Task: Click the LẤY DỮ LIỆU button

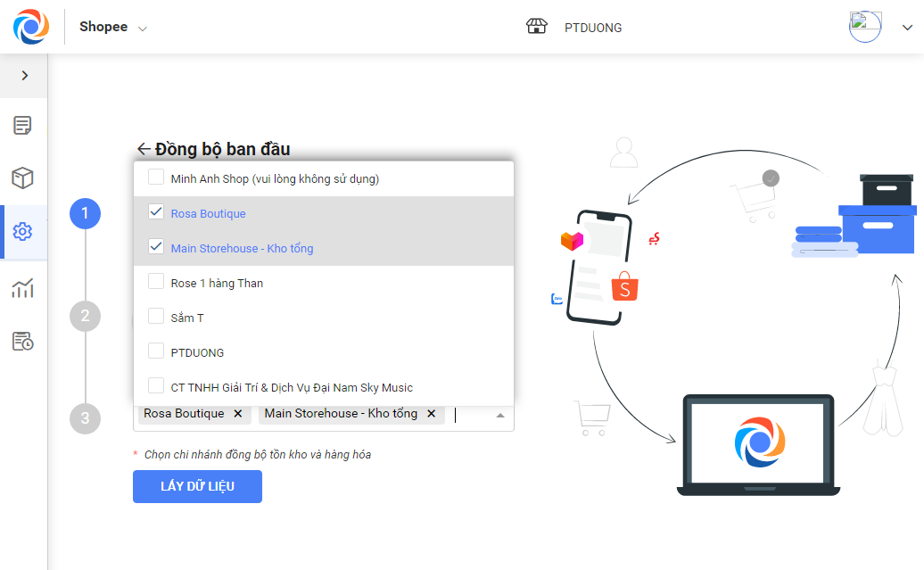Action: click(x=197, y=486)
